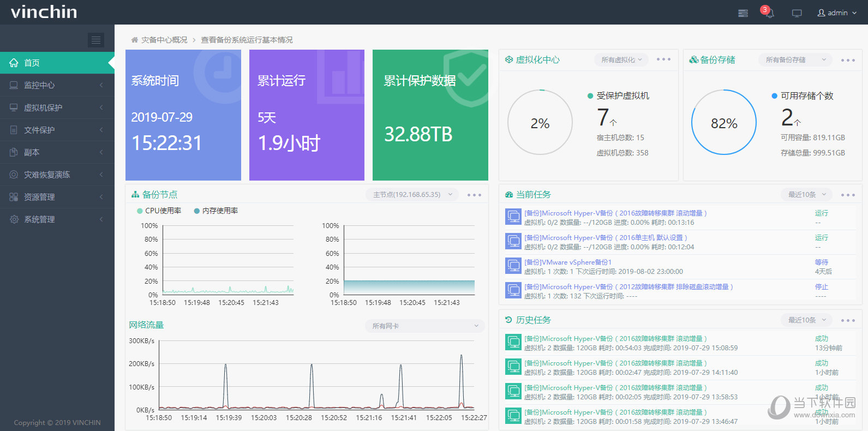868x431 pixels.
Task: Open task 2016单主机 默认设置
Action: [606, 238]
